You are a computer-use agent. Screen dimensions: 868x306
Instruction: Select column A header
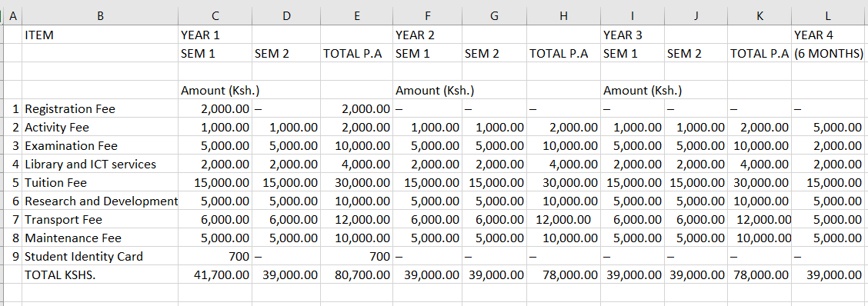click(x=13, y=16)
